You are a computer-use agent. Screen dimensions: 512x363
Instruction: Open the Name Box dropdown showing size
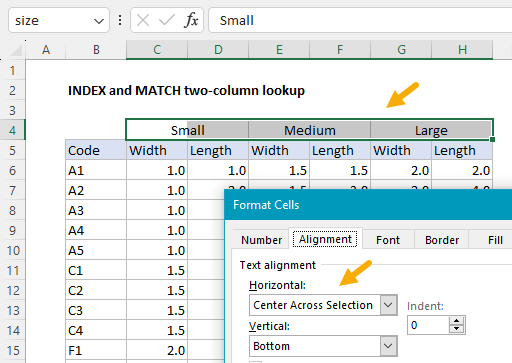coord(99,21)
